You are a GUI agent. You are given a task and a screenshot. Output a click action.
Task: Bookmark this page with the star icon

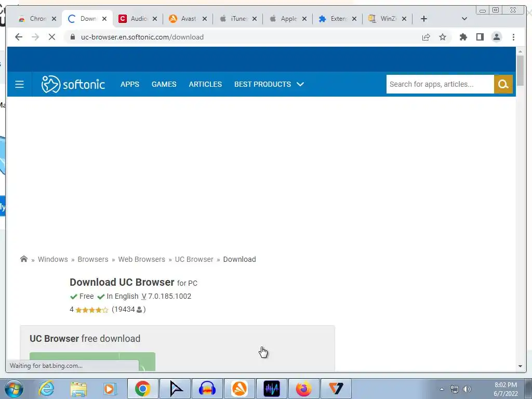(443, 37)
